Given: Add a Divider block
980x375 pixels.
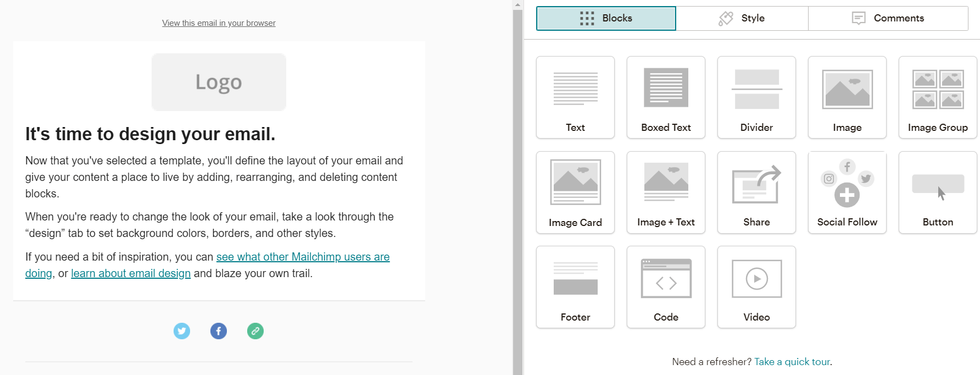Looking at the screenshot, I should (756, 97).
